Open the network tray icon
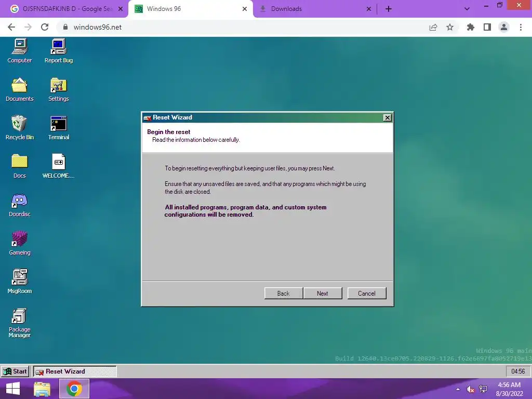The width and height of the screenshot is (532, 399). coord(483,389)
